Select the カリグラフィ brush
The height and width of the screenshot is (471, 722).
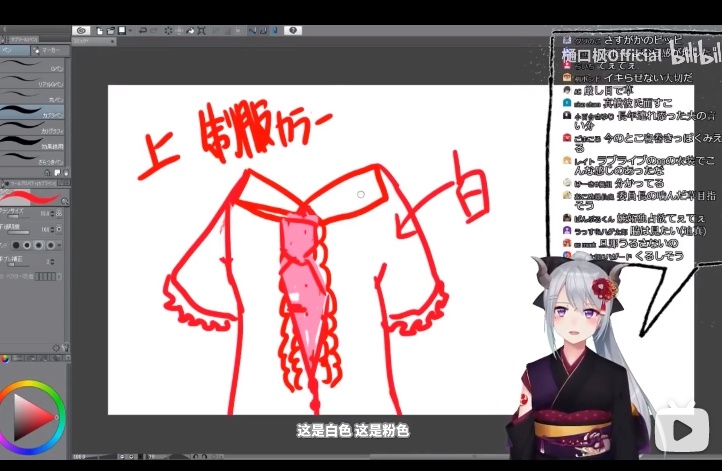click(x=32, y=127)
